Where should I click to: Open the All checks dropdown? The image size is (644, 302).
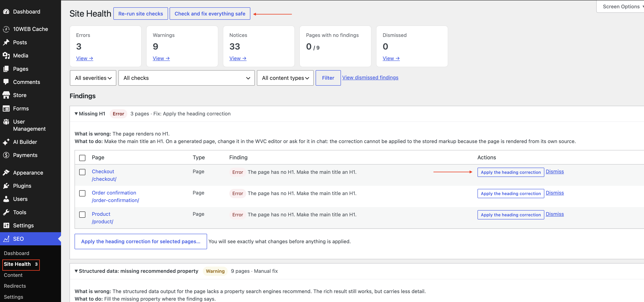187,78
